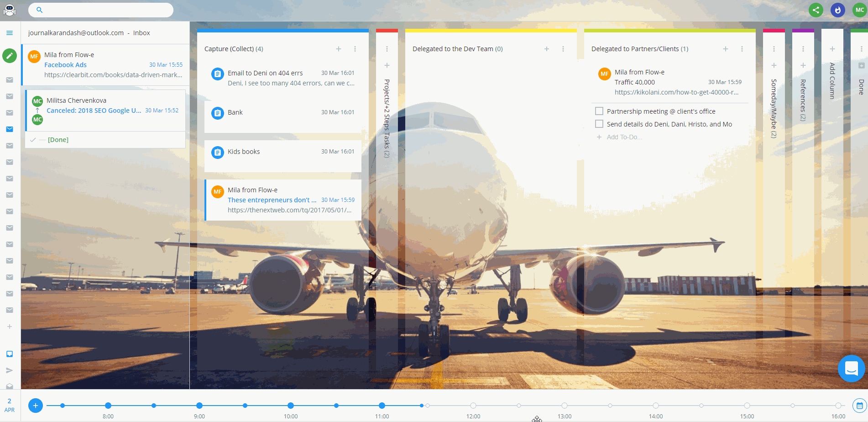Check Send details do Deni task
This screenshot has width=868, height=422.
[599, 124]
